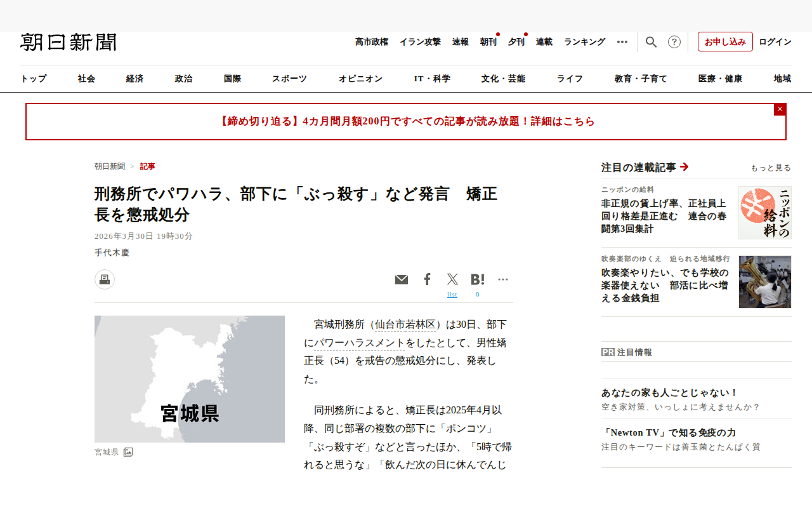Switch to 社会 section
Screen dimensions: 812x508
[x=87, y=79]
